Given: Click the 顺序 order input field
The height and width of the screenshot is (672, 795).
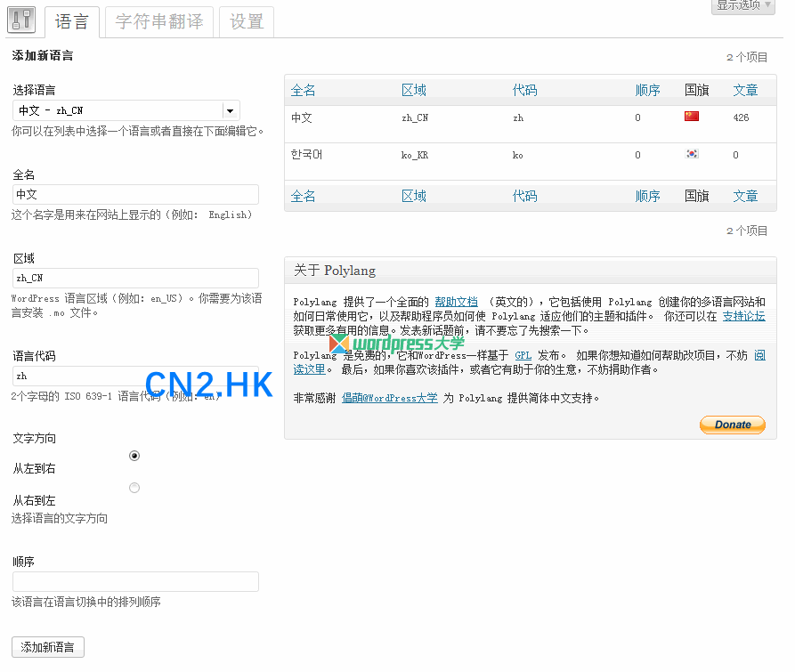Looking at the screenshot, I should [134, 581].
